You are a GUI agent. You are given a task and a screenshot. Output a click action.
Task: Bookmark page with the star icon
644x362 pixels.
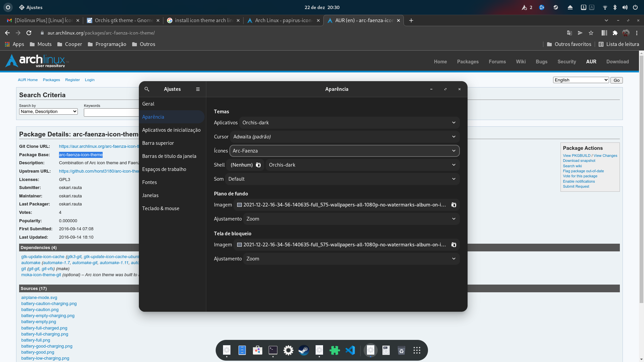coord(591,33)
